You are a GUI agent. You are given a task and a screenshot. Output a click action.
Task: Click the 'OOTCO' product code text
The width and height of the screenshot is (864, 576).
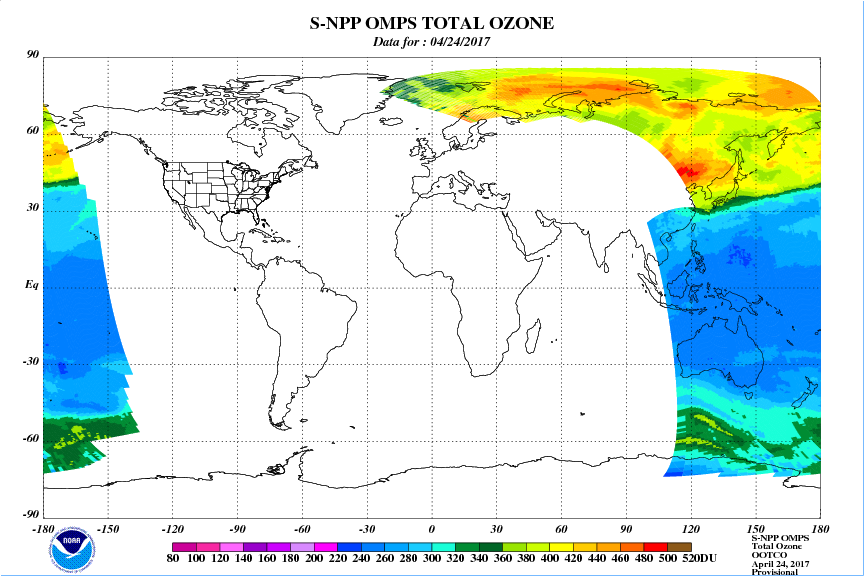pos(769,555)
